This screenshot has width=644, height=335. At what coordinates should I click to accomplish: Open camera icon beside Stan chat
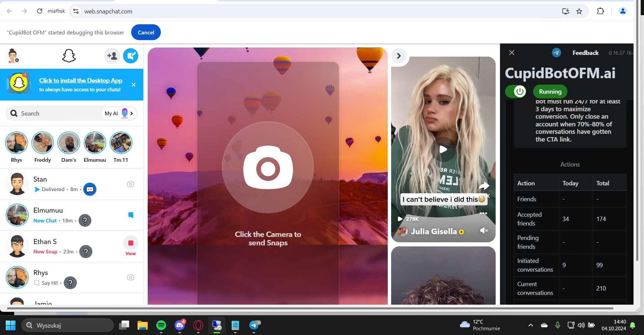tap(130, 184)
